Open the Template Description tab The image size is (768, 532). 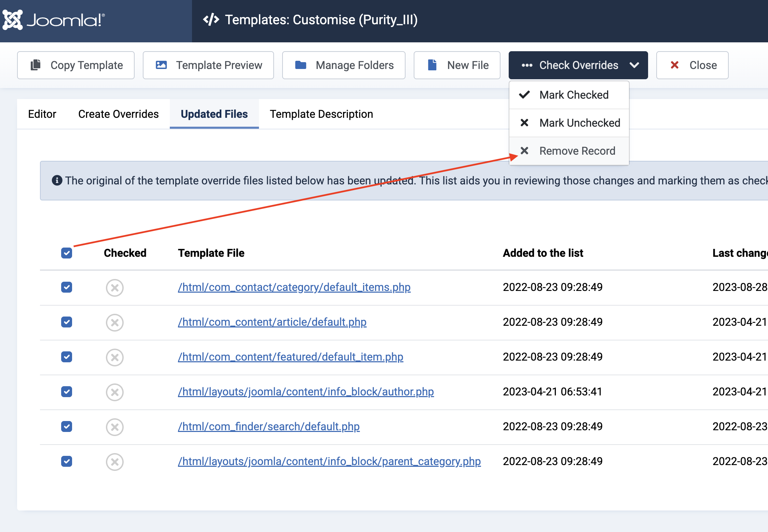[321, 114]
